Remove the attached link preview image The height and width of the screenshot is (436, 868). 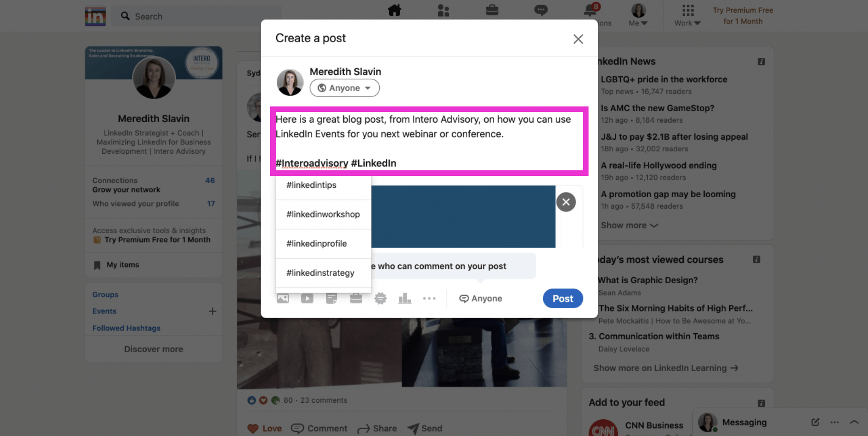[566, 202]
